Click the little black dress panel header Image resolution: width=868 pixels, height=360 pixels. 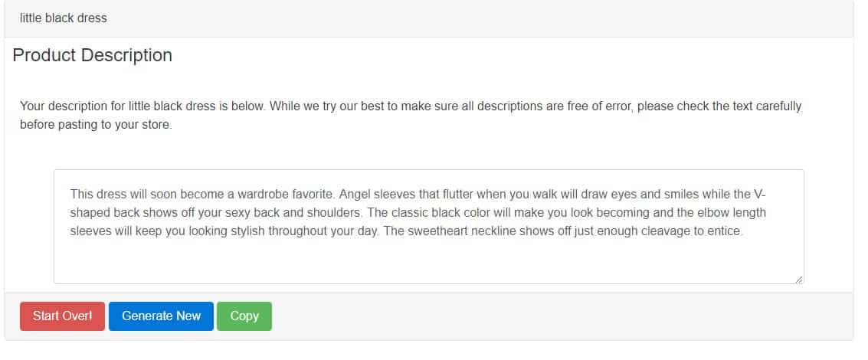pyautogui.click(x=429, y=18)
